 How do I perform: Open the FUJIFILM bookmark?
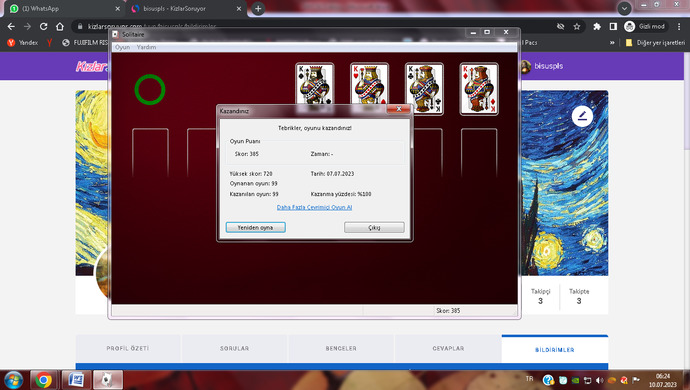point(85,43)
